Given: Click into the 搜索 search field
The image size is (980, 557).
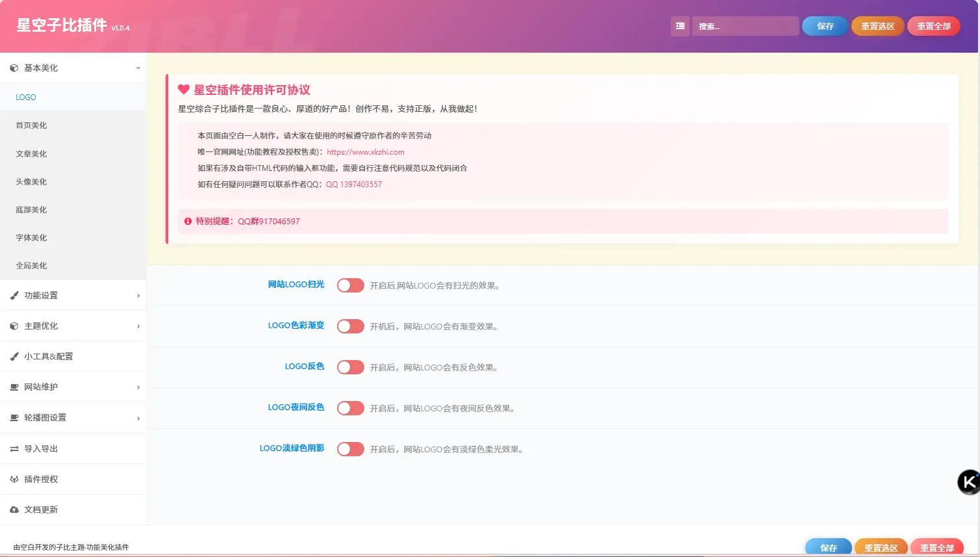Looking at the screenshot, I should click(745, 26).
